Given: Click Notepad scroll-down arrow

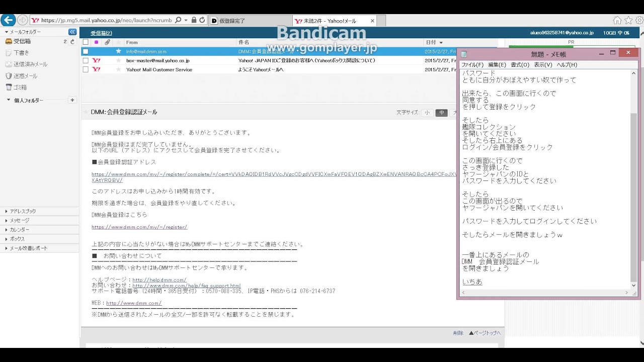Looking at the screenshot, I should click(633, 285).
